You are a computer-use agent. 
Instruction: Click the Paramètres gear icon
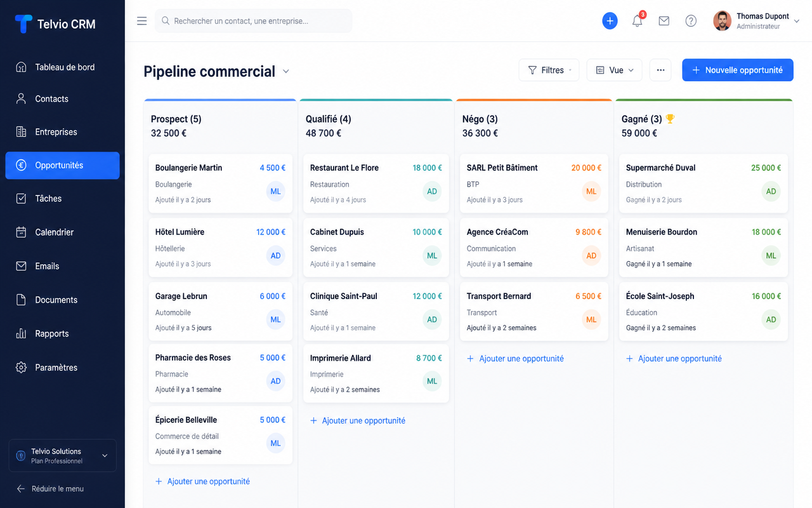click(21, 368)
